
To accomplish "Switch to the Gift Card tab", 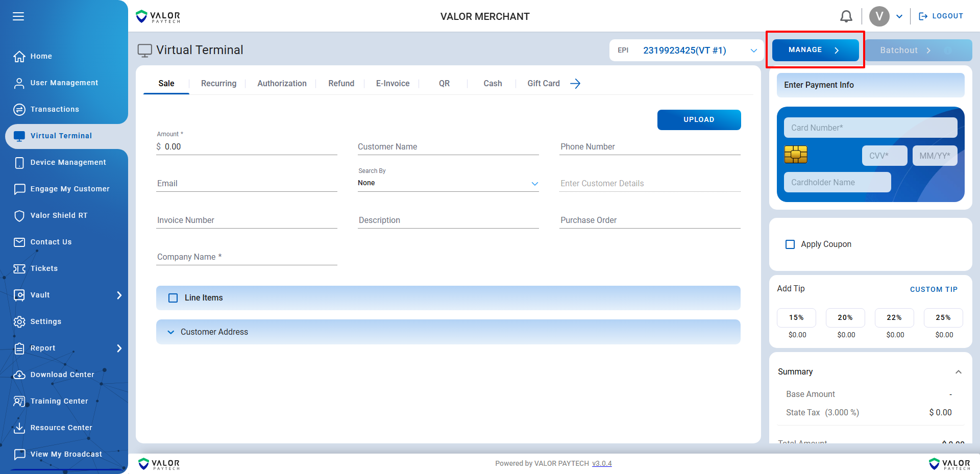I will tap(544, 84).
